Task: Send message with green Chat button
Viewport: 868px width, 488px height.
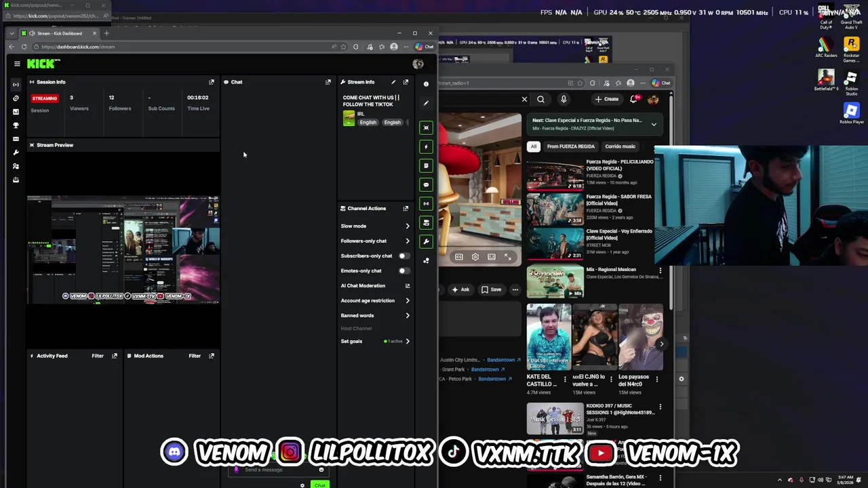Action: [x=320, y=485]
